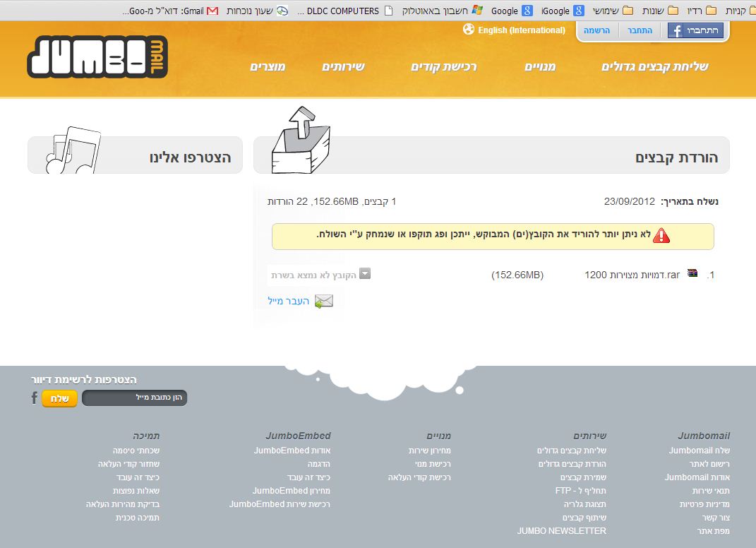The image size is (756, 548).
Task: Open the רכישת קודים navigation menu
Action: pos(443,66)
